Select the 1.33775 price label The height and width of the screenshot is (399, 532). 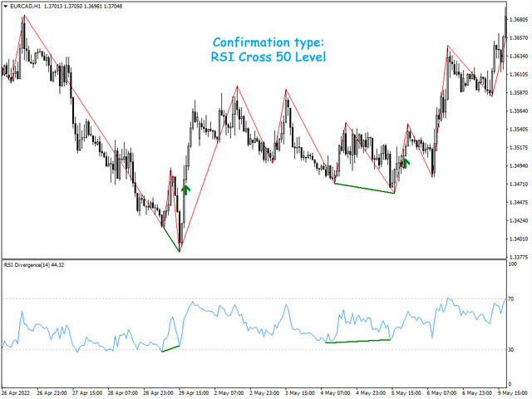[x=519, y=257]
